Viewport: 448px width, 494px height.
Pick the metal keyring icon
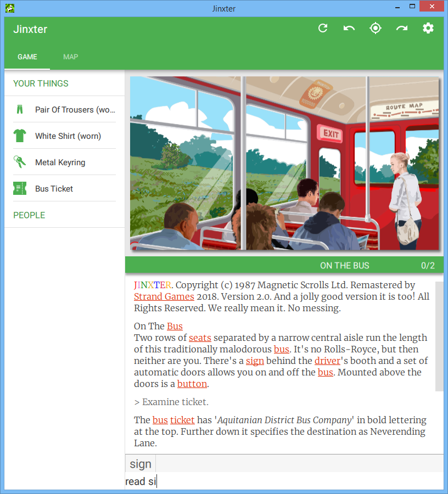20,162
